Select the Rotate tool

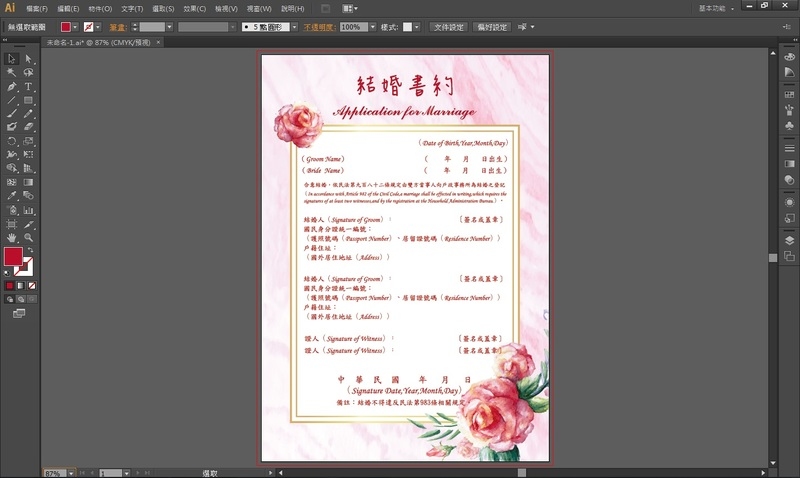pos(11,141)
